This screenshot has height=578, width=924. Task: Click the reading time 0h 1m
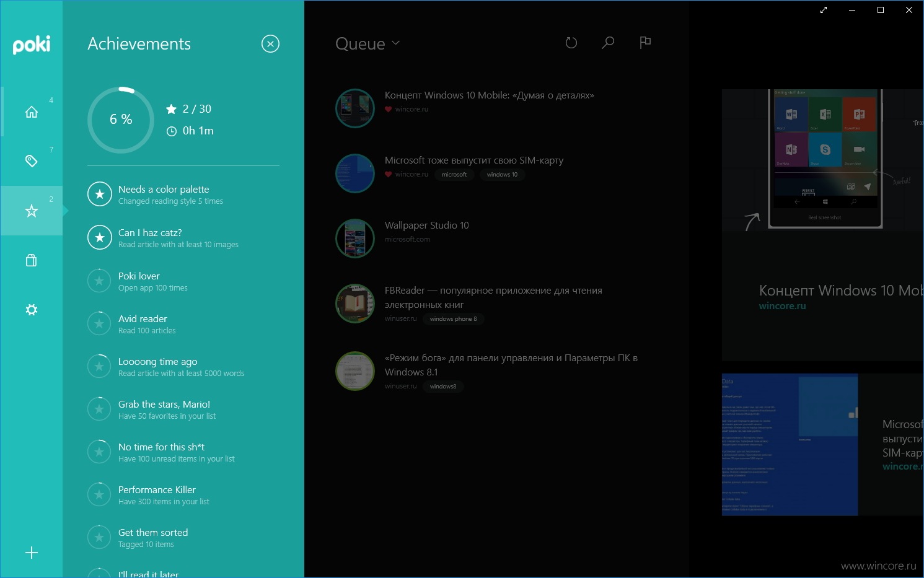click(x=190, y=131)
